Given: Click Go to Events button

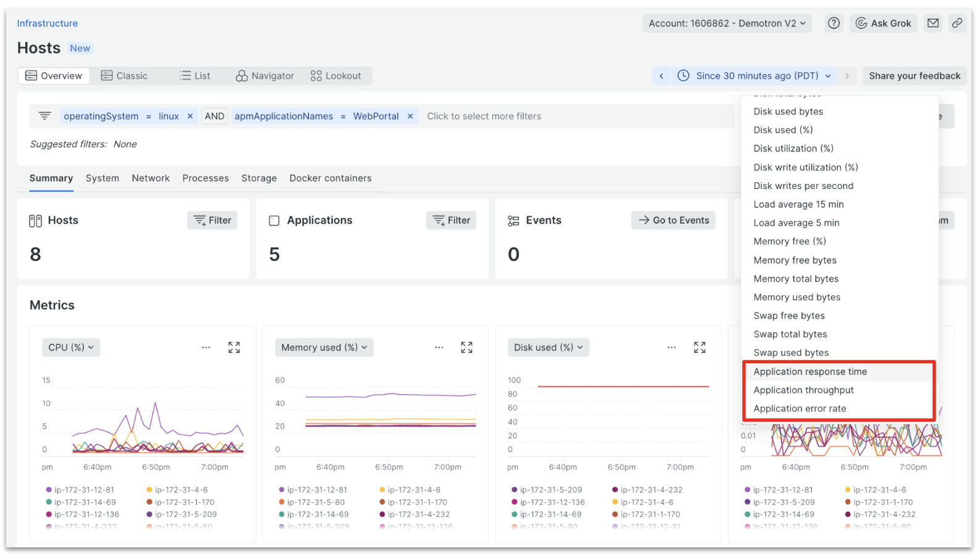Looking at the screenshot, I should click(674, 221).
